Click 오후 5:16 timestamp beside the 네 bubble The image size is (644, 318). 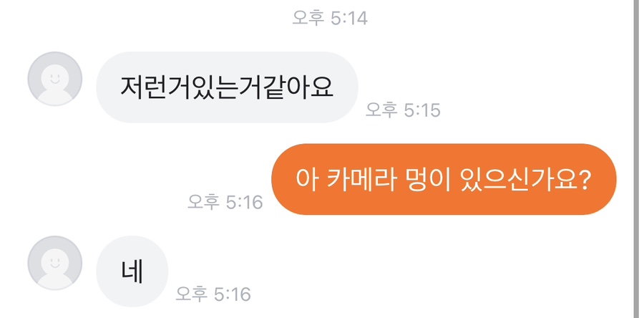(x=213, y=294)
